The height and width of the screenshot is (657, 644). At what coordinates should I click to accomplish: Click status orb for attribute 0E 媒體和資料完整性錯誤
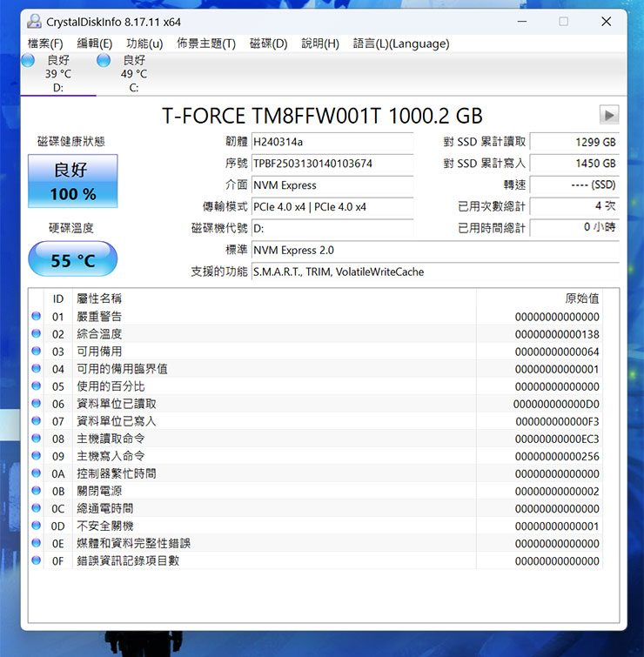pyautogui.click(x=37, y=543)
